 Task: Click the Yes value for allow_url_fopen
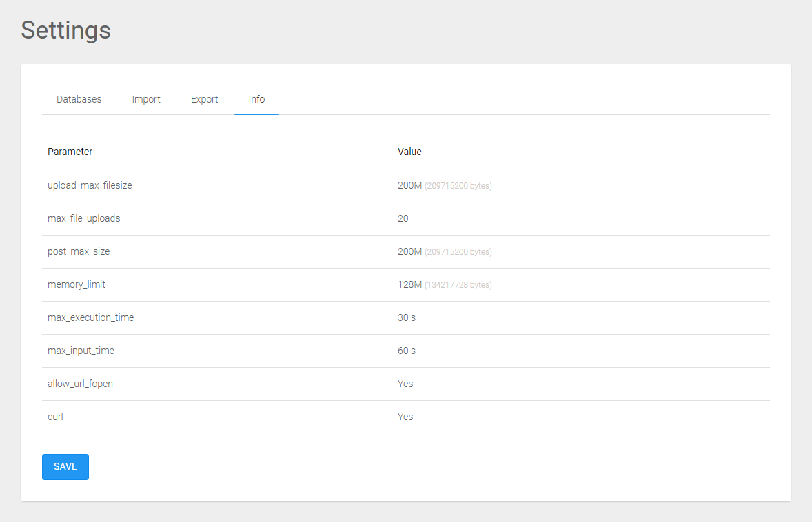[405, 384]
